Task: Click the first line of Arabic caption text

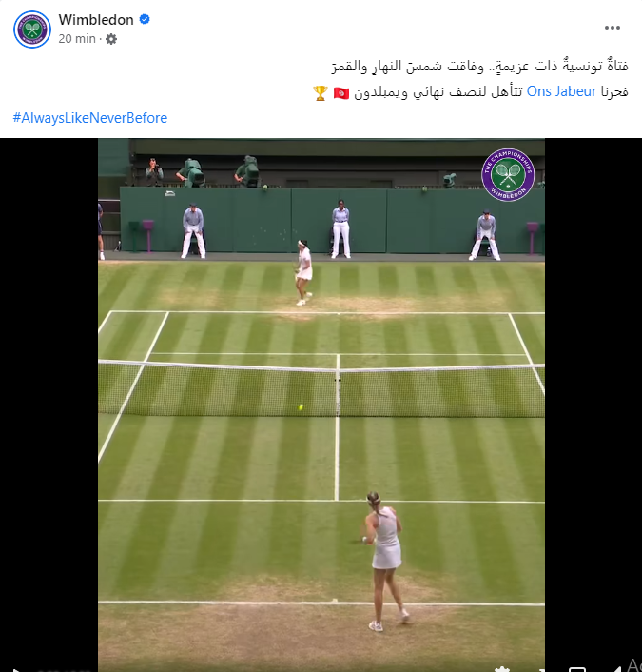Action: pos(479,66)
